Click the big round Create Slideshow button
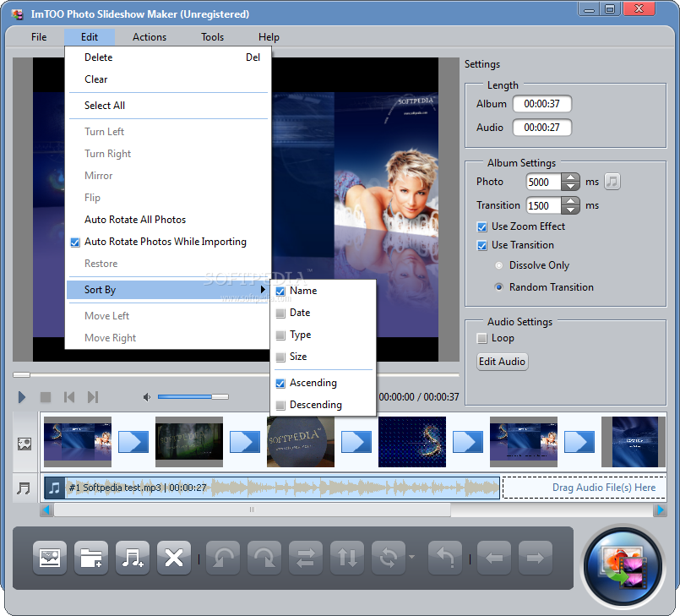Screen dimensions: 680x616 [623, 566]
